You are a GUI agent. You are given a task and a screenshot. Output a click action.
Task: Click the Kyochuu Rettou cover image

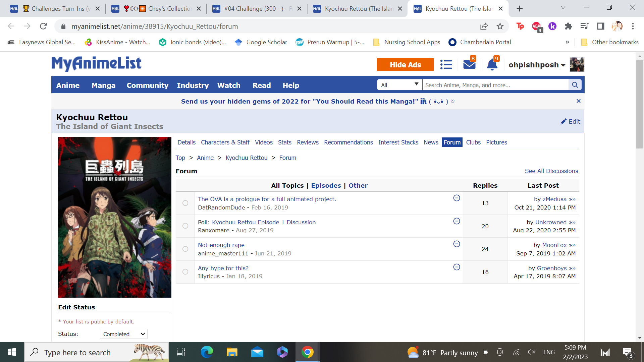click(x=114, y=217)
